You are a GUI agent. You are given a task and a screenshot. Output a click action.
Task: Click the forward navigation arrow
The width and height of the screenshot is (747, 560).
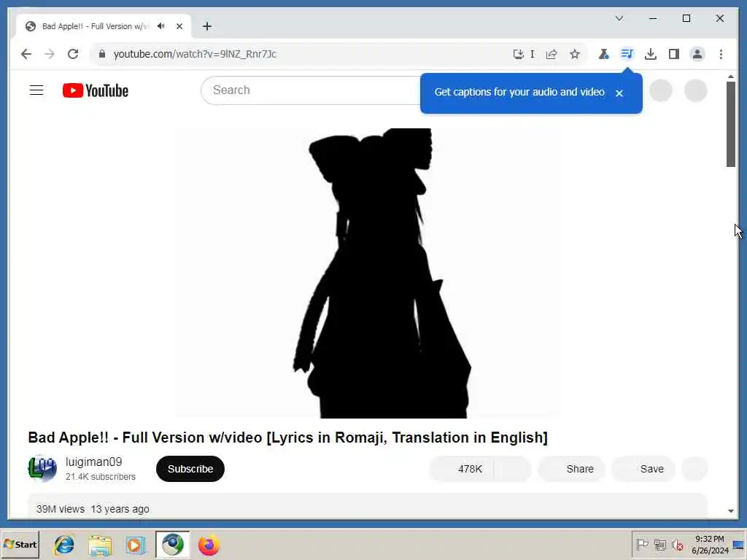50,54
